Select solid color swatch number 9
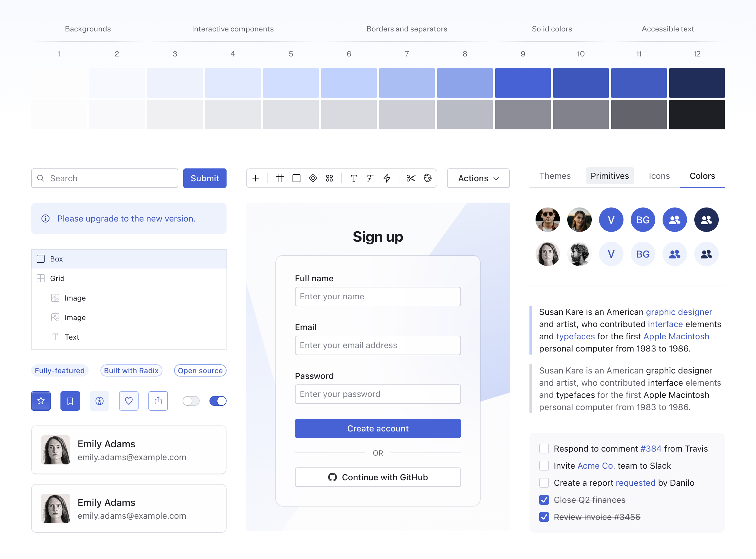Image resolution: width=756 pixels, height=559 pixels. (x=522, y=83)
